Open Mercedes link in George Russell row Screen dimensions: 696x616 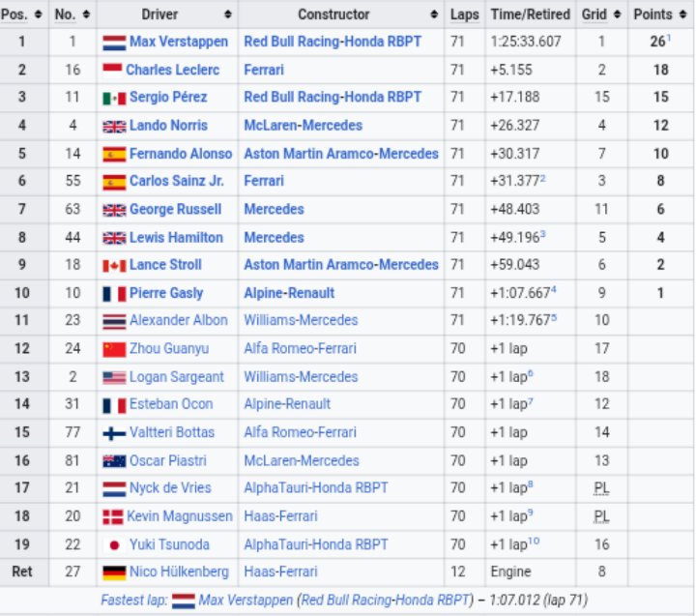tap(274, 209)
